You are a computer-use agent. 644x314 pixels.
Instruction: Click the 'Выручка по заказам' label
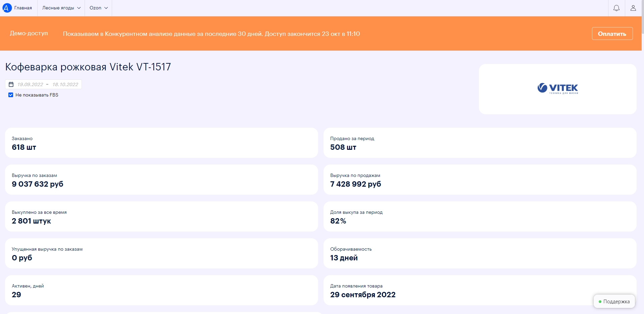click(x=34, y=175)
